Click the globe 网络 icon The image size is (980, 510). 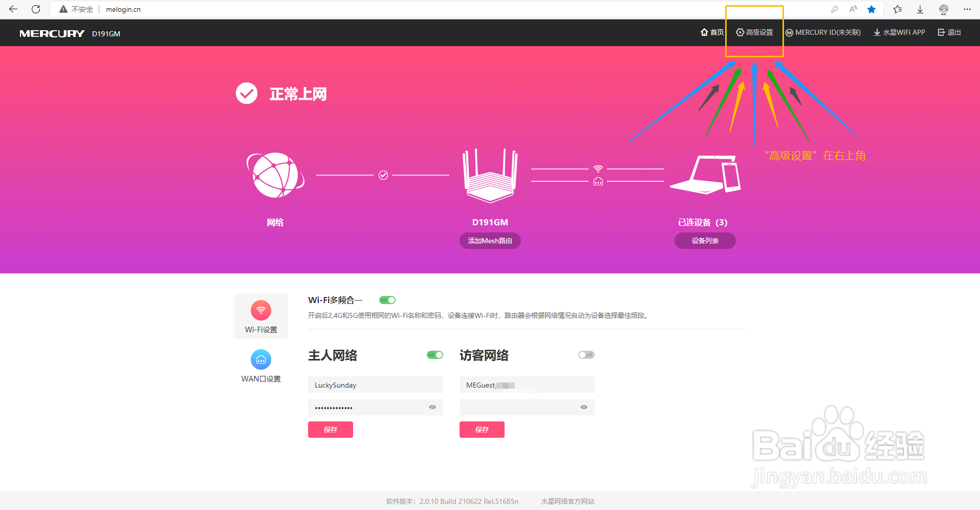point(275,175)
